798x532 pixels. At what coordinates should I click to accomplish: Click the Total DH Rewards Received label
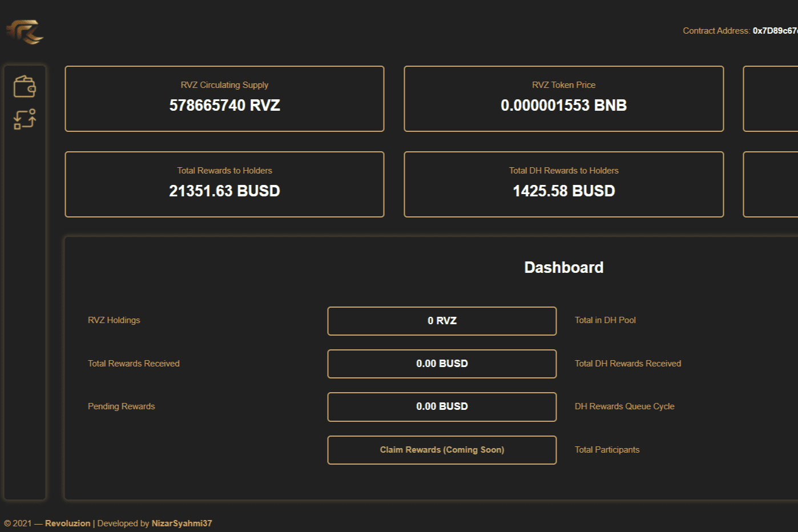tap(627, 364)
